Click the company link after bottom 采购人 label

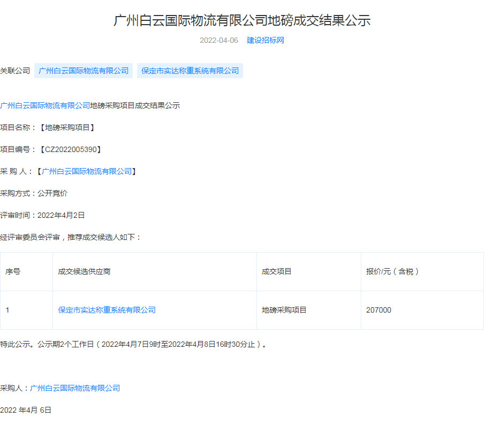click(75, 388)
